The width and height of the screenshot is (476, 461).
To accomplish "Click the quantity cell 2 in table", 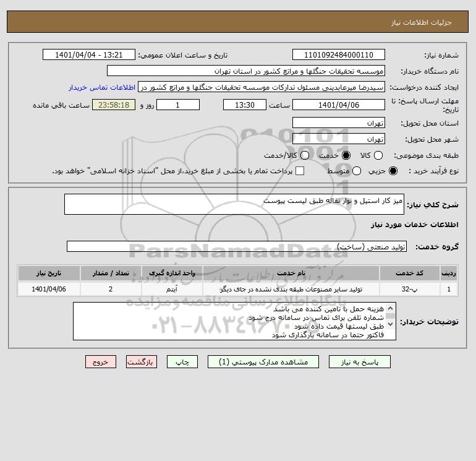I will coord(111,289).
